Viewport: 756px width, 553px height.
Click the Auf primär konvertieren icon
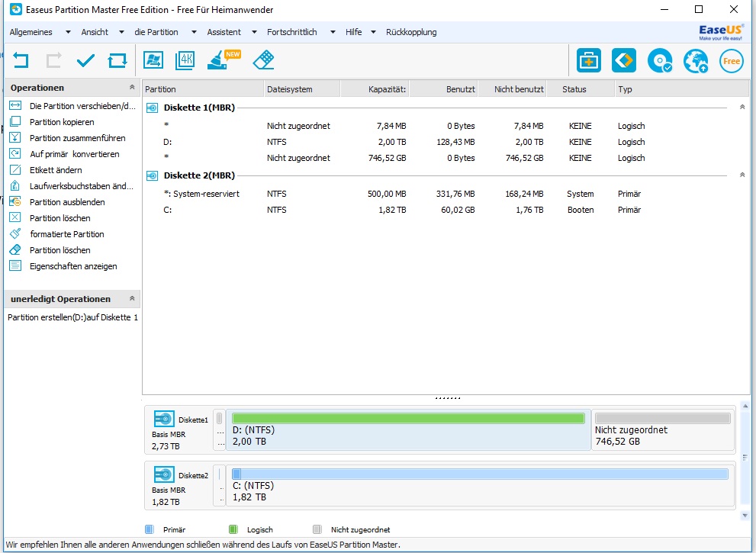[15, 153]
